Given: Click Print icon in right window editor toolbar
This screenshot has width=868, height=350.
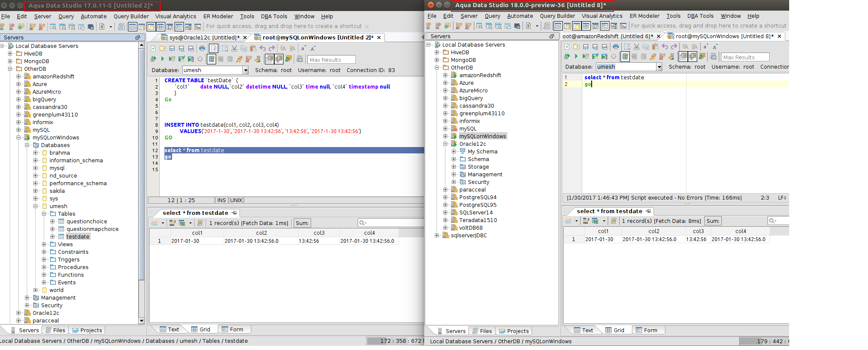Looking at the screenshot, I should click(x=616, y=47).
